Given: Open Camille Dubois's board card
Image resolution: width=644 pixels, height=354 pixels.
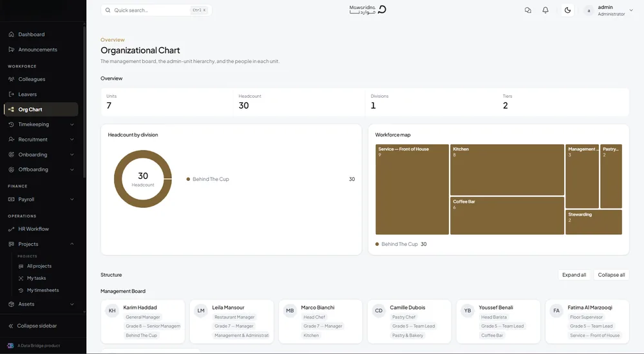Looking at the screenshot, I should coord(410,322).
